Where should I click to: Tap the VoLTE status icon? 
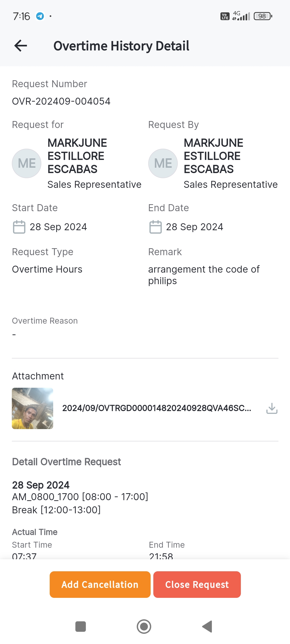(x=225, y=16)
